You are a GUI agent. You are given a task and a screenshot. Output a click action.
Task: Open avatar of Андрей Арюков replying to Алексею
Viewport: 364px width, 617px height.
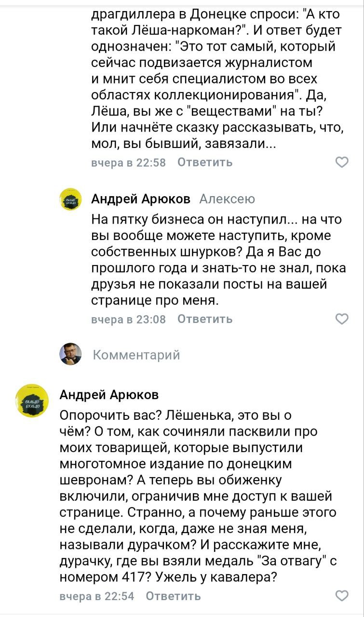(71, 199)
